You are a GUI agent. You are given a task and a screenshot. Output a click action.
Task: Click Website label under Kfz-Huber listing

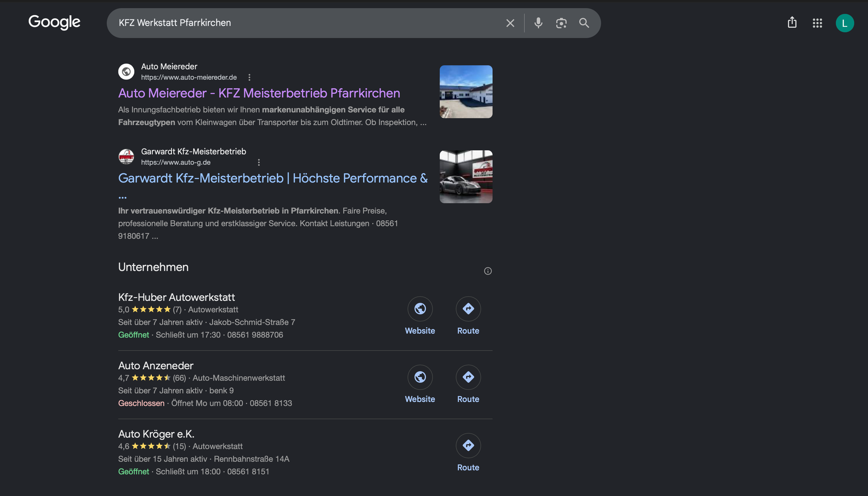click(420, 331)
